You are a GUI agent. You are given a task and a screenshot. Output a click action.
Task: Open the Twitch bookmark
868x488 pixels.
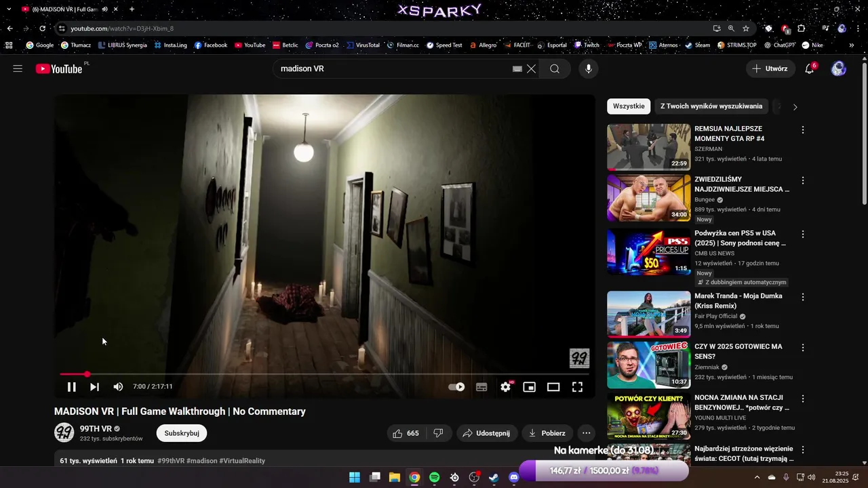pyautogui.click(x=587, y=45)
